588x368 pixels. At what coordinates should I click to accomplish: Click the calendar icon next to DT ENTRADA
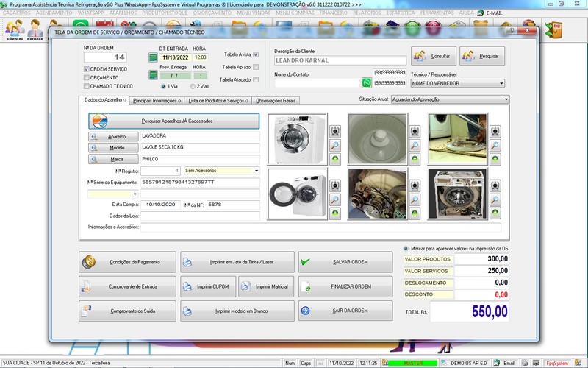click(154, 57)
